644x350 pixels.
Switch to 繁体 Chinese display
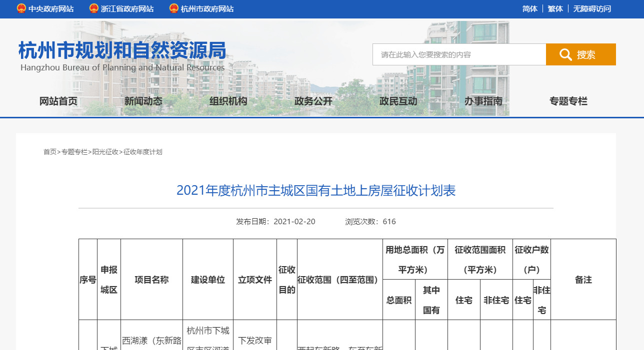click(555, 9)
